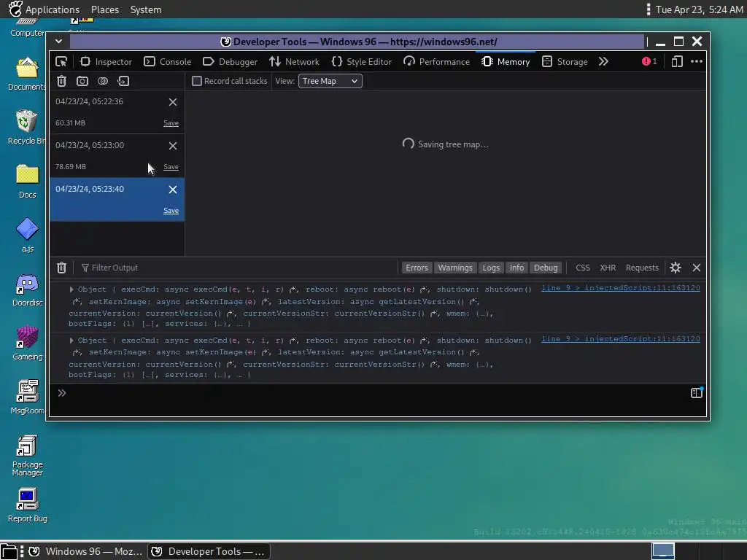
Task: Open the MsgRoom desktop icon
Action: (27, 397)
